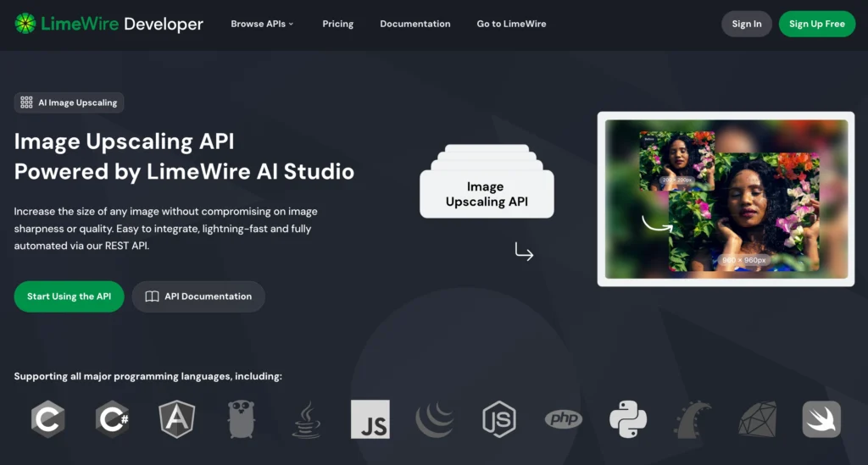Viewport: 868px width, 465px height.
Task: Click the Sign Up Free button
Action: pos(816,24)
